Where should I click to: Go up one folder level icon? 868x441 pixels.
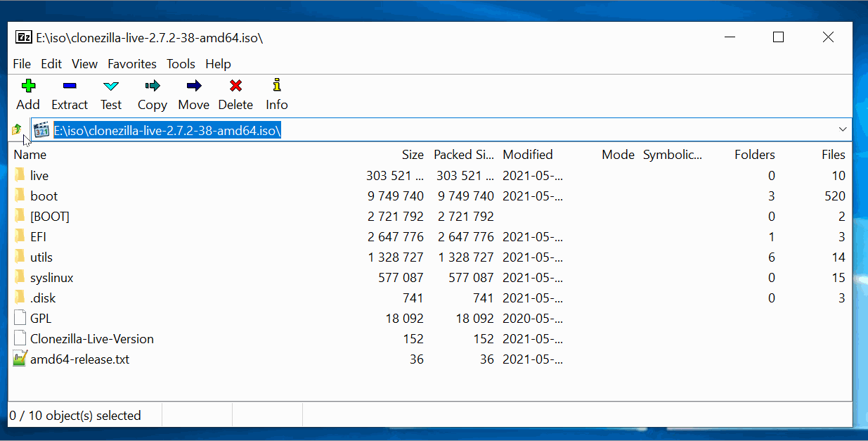pyautogui.click(x=17, y=129)
